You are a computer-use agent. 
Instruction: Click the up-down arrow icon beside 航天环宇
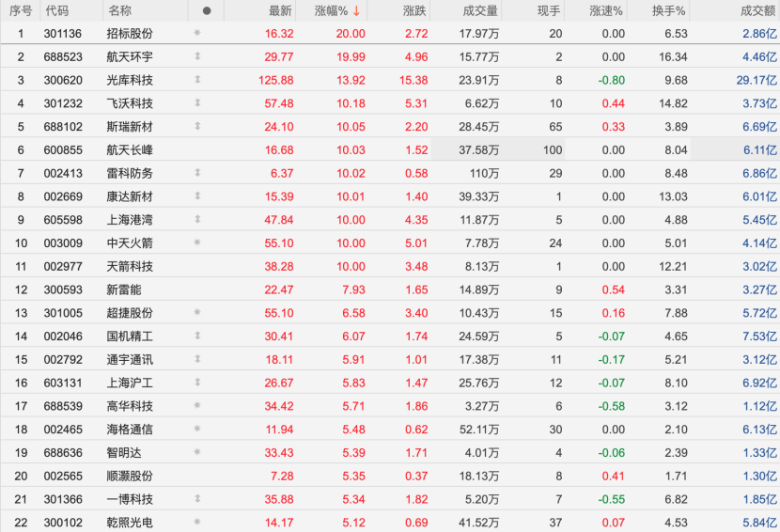click(197, 56)
